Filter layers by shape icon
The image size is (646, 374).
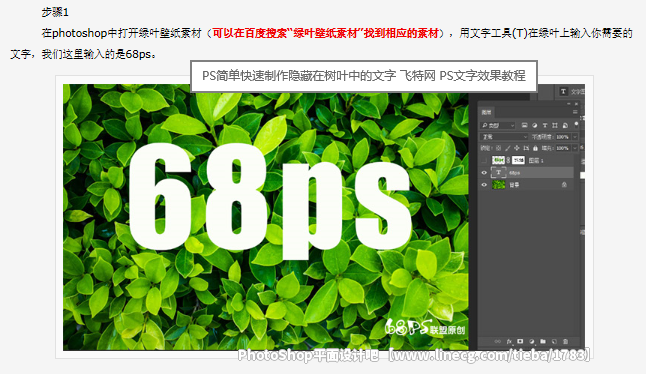point(555,125)
